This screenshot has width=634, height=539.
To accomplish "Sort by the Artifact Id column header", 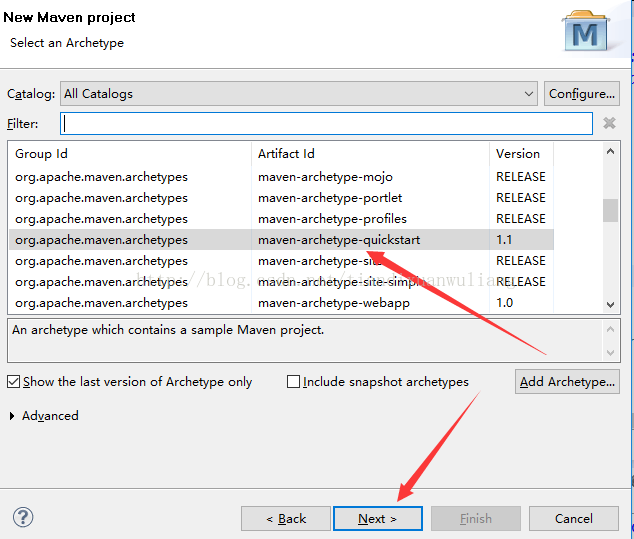I will 370,154.
